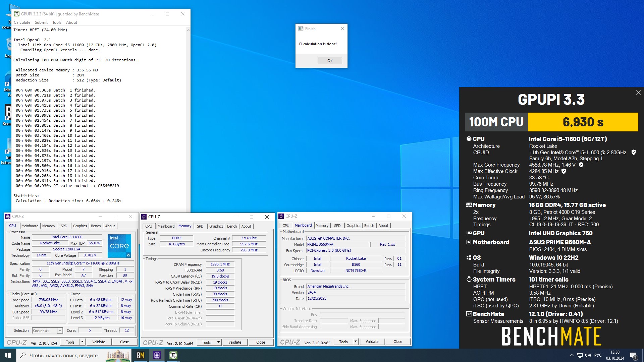Close the BenchMate GPUPI result overlay

coord(638,93)
